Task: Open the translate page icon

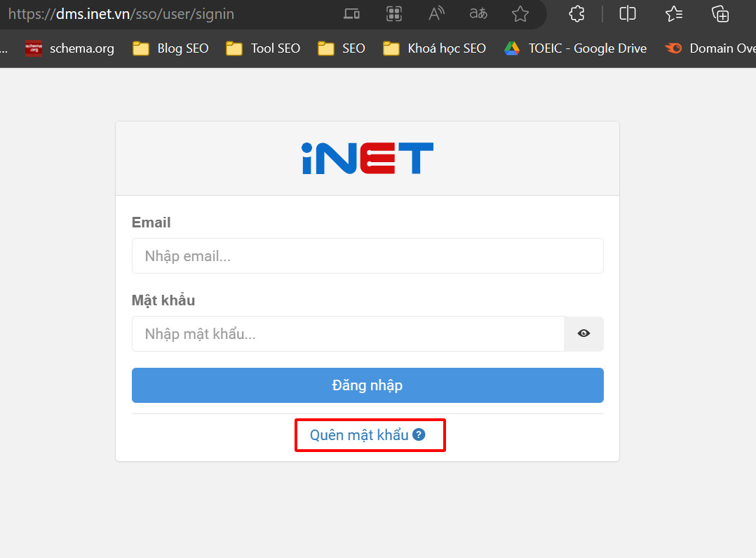Action: [478, 14]
